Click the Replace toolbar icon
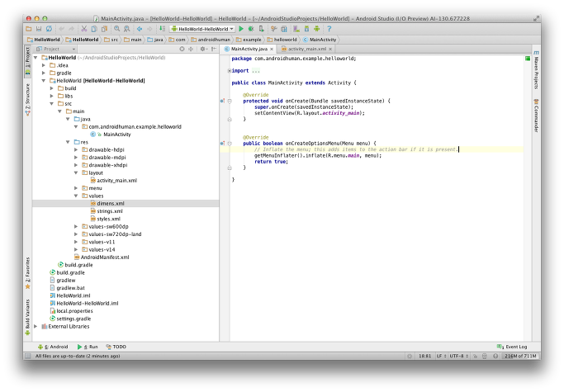Screen dimensions: 564x392 coord(127,29)
